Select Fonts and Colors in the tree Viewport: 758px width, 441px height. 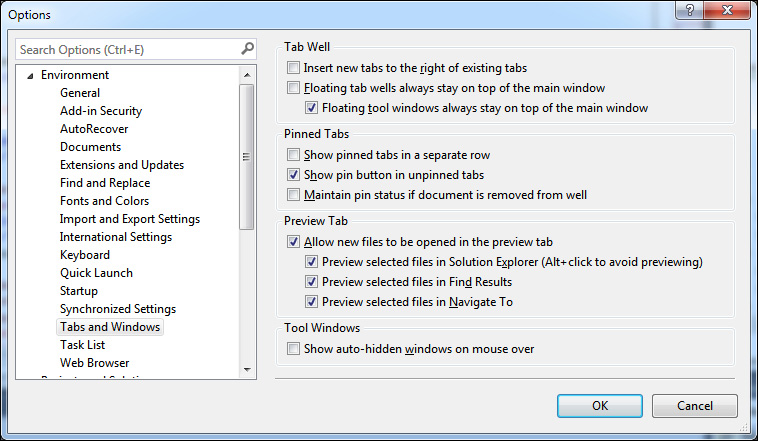pyautogui.click(x=104, y=201)
